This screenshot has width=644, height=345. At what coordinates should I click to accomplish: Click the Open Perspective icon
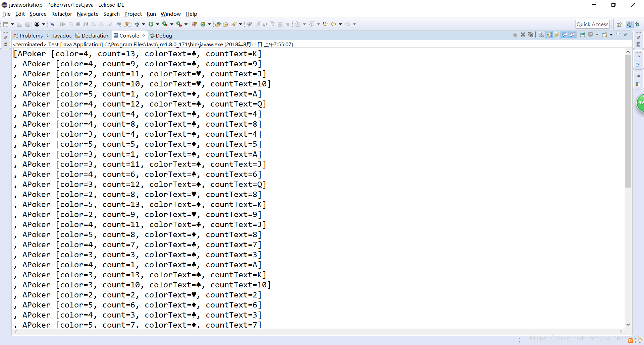619,24
